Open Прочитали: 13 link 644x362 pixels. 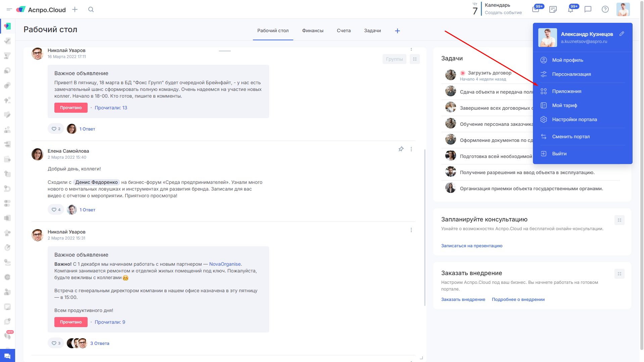111,108
